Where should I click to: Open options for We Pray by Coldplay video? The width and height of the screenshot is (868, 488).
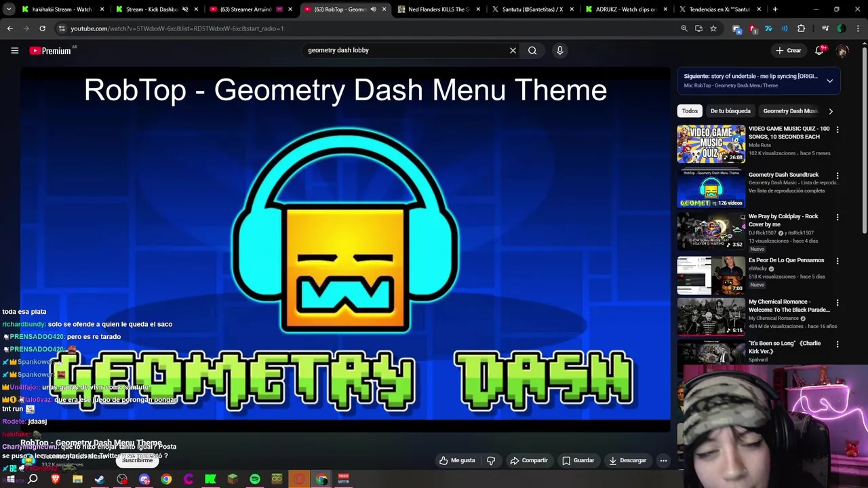click(837, 217)
